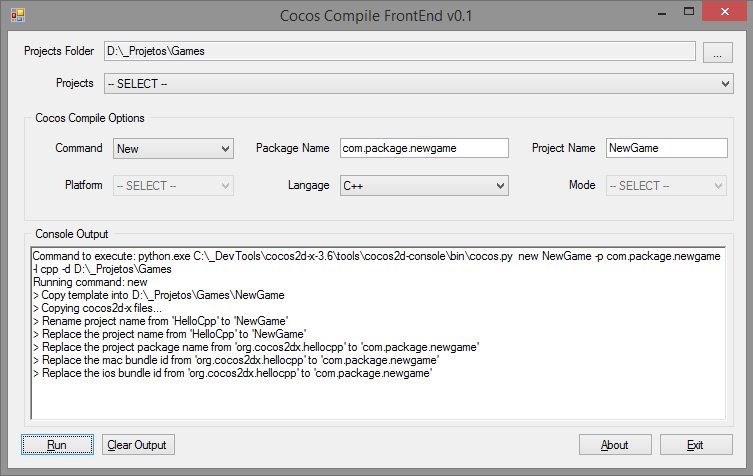
Task: Browse for Projects Folder with ellipsis button
Action: point(717,52)
